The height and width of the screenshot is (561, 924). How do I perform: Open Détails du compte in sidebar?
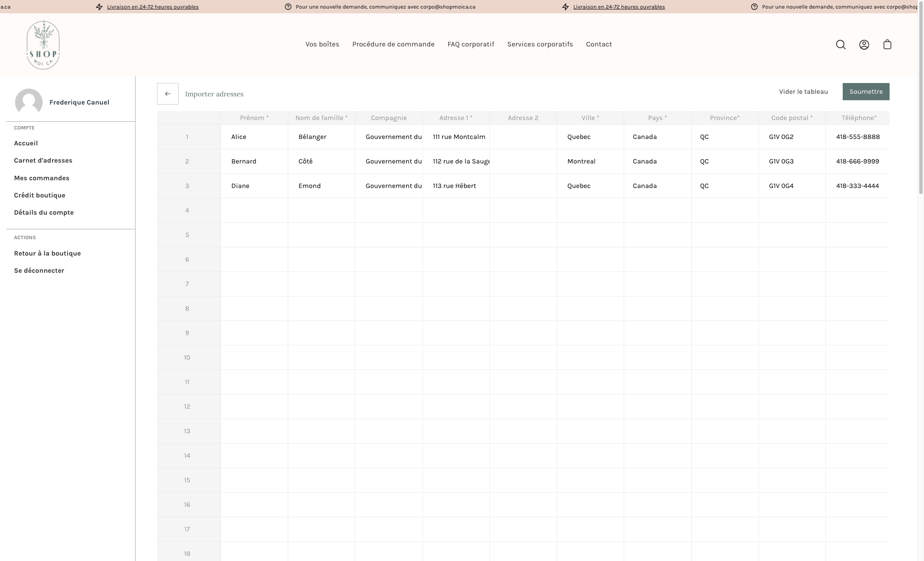pyautogui.click(x=44, y=213)
